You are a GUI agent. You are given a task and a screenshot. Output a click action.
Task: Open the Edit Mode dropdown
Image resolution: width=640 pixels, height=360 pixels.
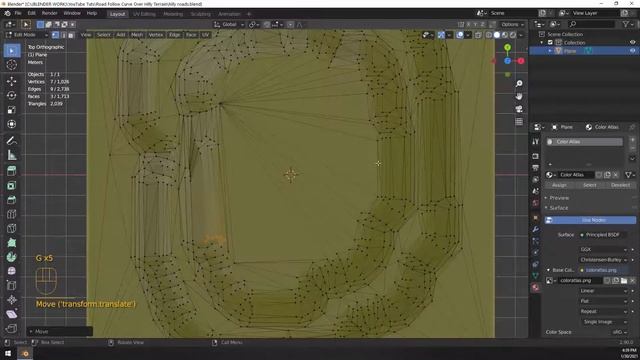pyautogui.click(x=27, y=35)
